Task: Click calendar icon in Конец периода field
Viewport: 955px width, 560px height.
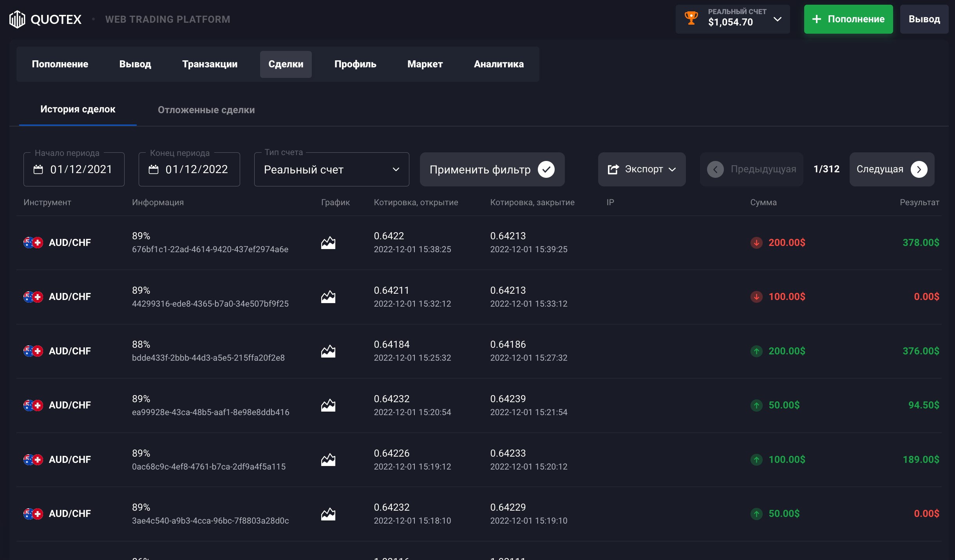Action: (x=154, y=170)
